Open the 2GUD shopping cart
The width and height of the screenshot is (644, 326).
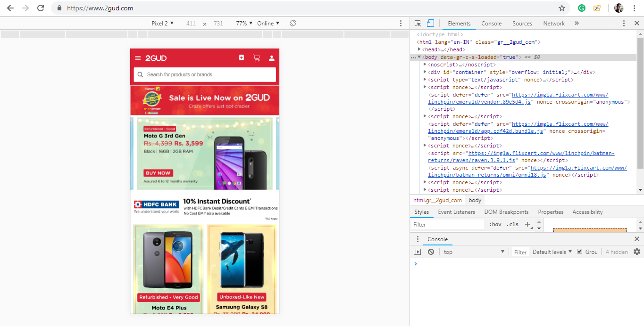(x=257, y=58)
